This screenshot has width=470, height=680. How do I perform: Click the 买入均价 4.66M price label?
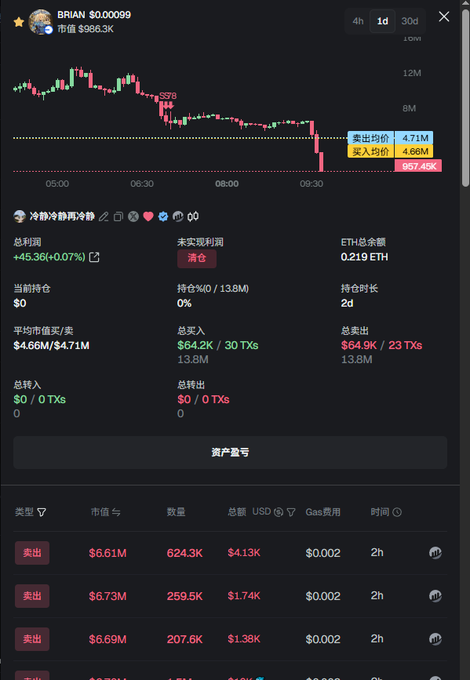[x=390, y=151]
